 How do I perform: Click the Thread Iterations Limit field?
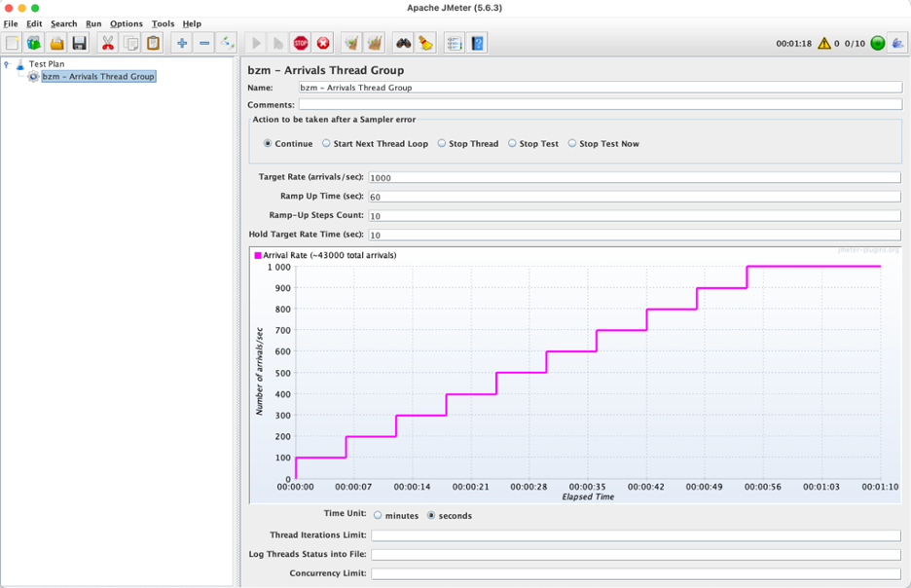click(636, 535)
